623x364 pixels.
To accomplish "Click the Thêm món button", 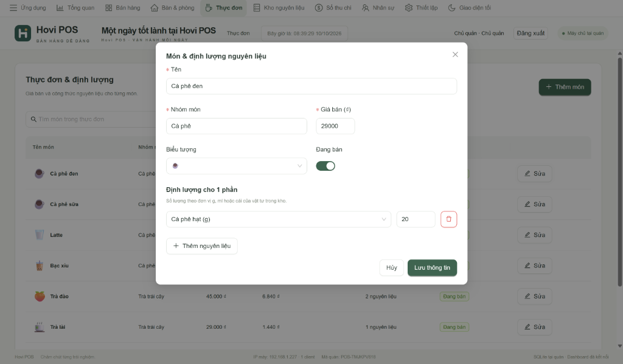I will [x=565, y=87].
